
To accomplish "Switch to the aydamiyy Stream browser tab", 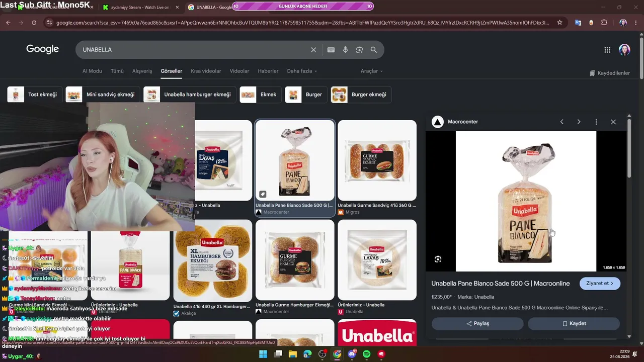I will (x=140, y=7).
